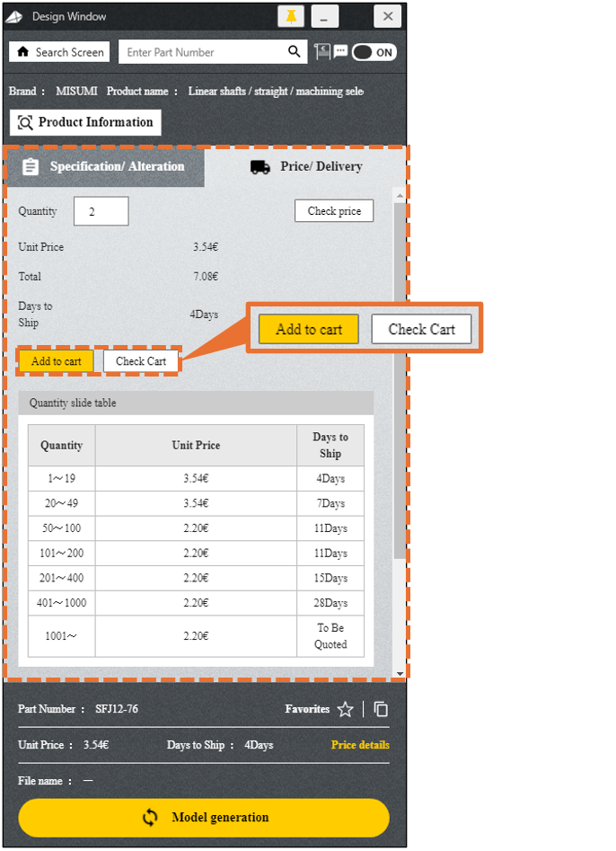Image resolution: width=616 pixels, height=851 pixels.
Task: Click the currency flag icon in toolbar
Action: click(323, 52)
